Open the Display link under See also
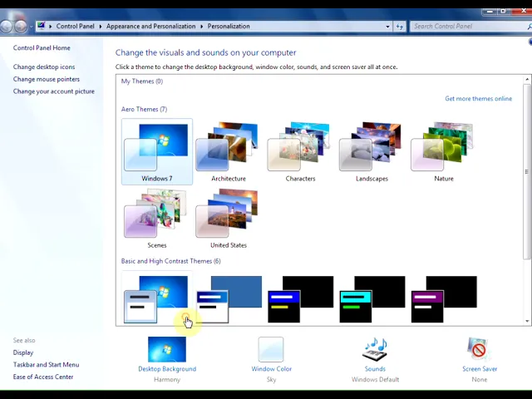Viewport: 532px width, 399px height. pos(23,352)
